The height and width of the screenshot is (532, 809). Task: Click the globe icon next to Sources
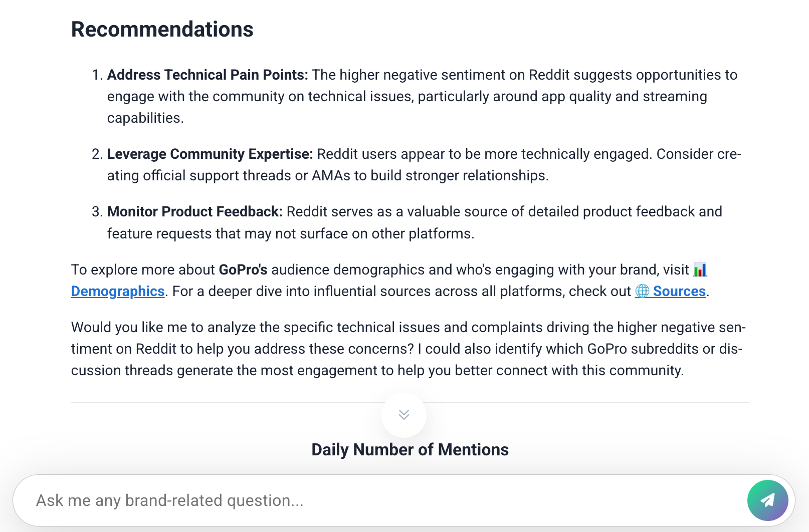click(x=644, y=291)
